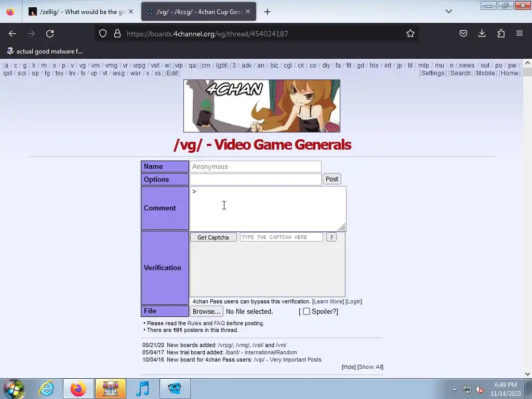Hide announcements with the Hide link
The height and width of the screenshot is (399, 532).
(x=349, y=367)
